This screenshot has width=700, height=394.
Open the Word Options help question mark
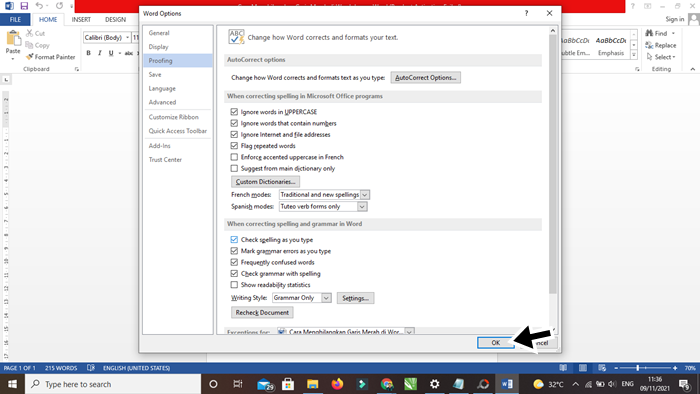point(526,13)
